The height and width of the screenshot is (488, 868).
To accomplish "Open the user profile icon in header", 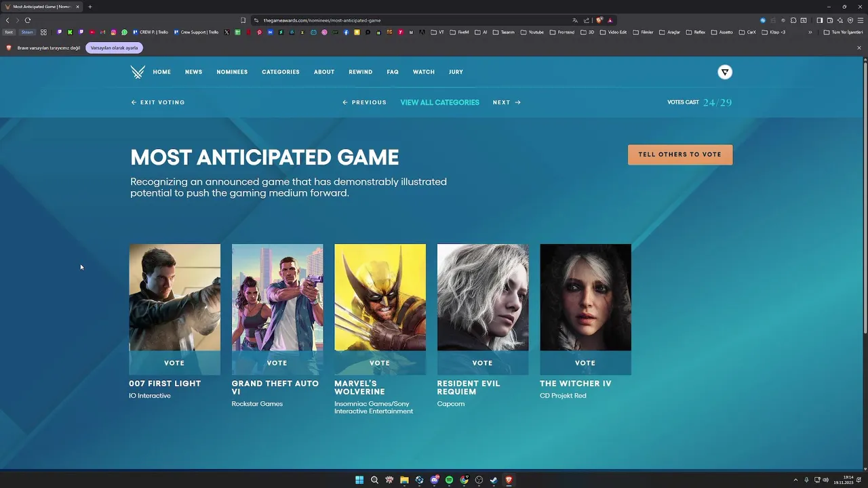I will coord(725,72).
